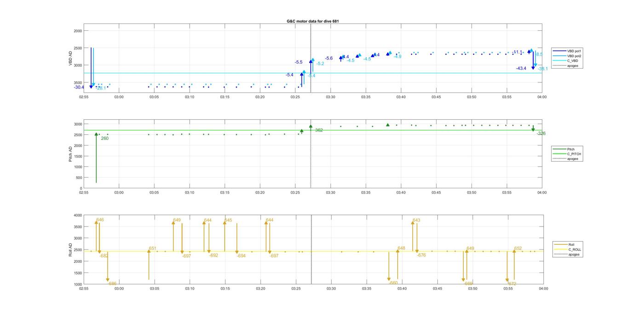Image resolution: width=644 pixels, height=319 pixels.
Task: Click the "643" roll data label
Action: tap(416, 220)
